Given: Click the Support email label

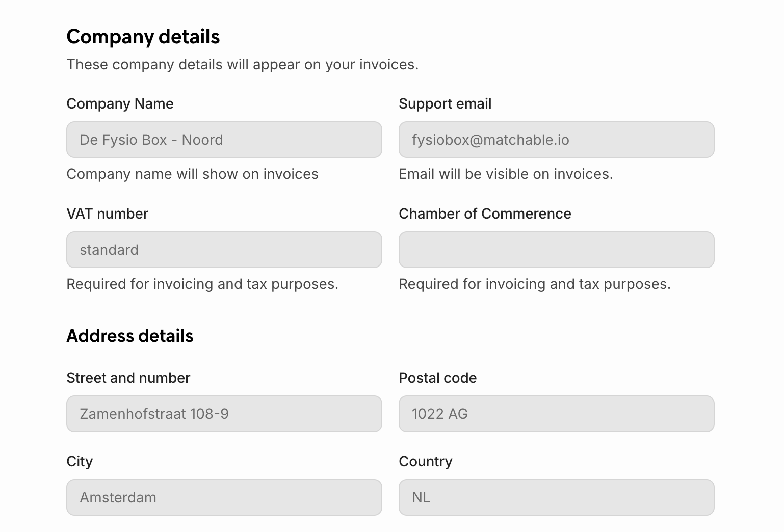Looking at the screenshot, I should tap(445, 103).
